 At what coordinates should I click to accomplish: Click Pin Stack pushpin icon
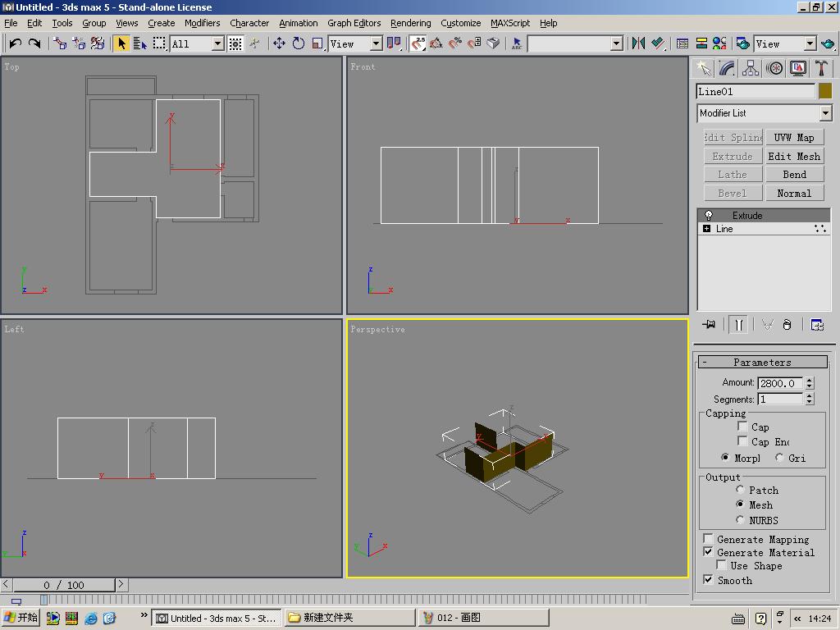(709, 325)
